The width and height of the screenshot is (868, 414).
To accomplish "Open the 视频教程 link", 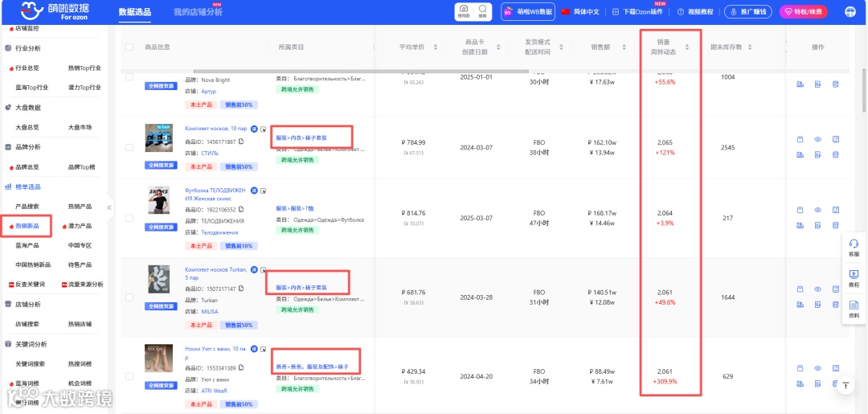I will (695, 11).
